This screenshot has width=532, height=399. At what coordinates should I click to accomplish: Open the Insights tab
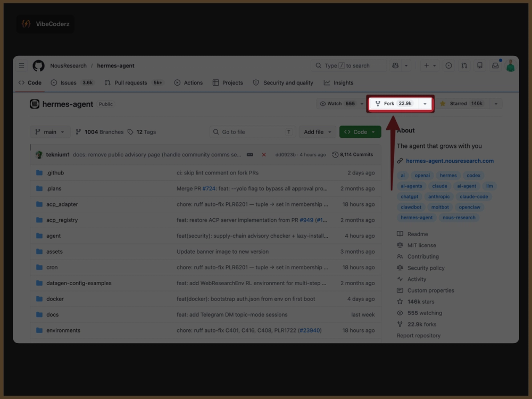coord(338,83)
